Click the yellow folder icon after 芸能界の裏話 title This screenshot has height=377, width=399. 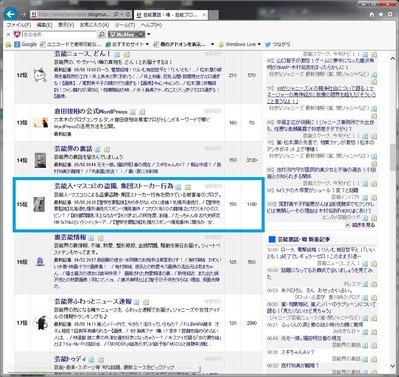pos(107,149)
